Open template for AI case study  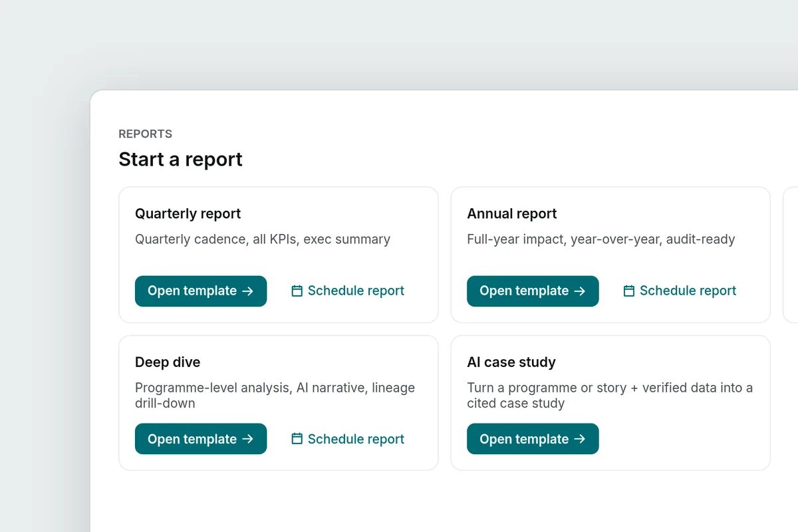(x=533, y=439)
